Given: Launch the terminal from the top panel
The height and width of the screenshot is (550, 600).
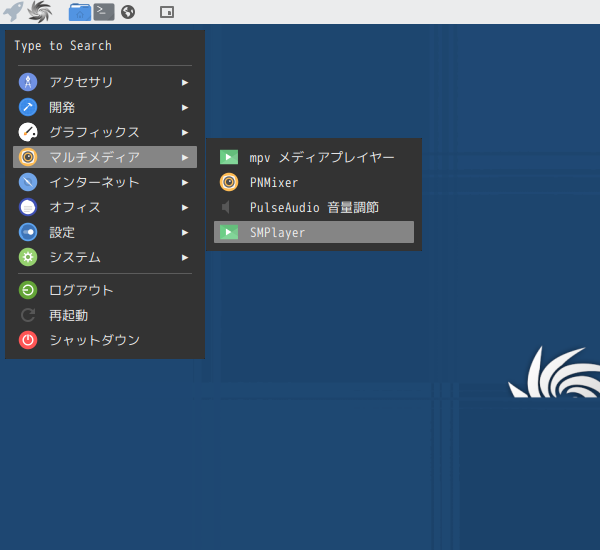Looking at the screenshot, I should tap(103, 12).
